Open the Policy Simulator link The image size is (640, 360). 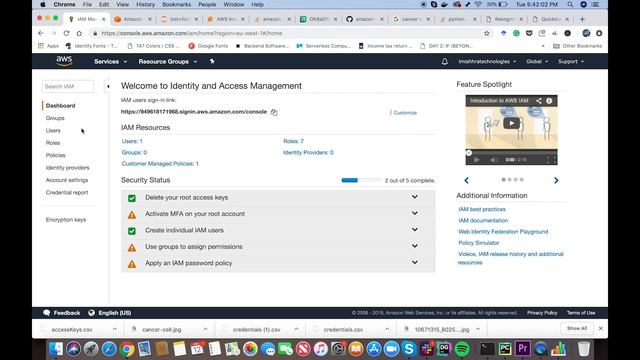(x=479, y=243)
